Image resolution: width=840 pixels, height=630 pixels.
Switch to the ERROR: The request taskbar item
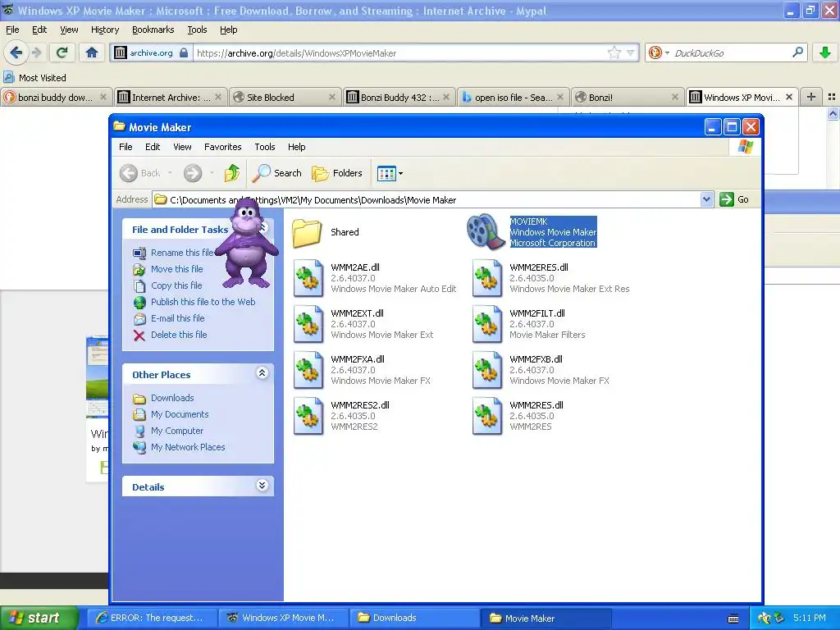click(152, 618)
